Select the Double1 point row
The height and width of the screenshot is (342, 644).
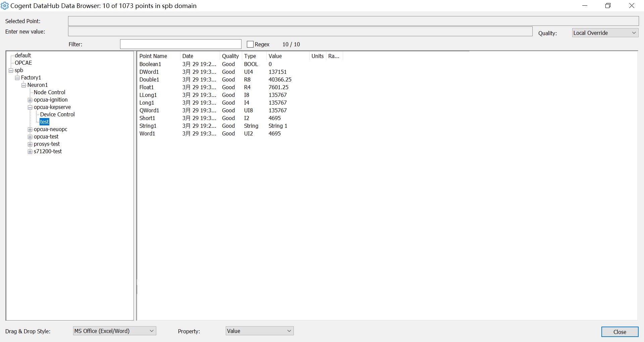(x=149, y=79)
